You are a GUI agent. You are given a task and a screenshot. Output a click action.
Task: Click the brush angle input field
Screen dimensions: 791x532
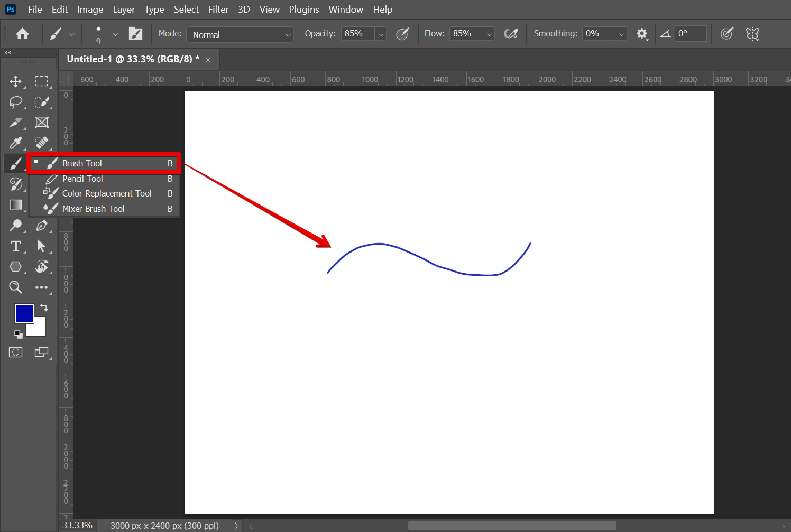click(x=691, y=34)
